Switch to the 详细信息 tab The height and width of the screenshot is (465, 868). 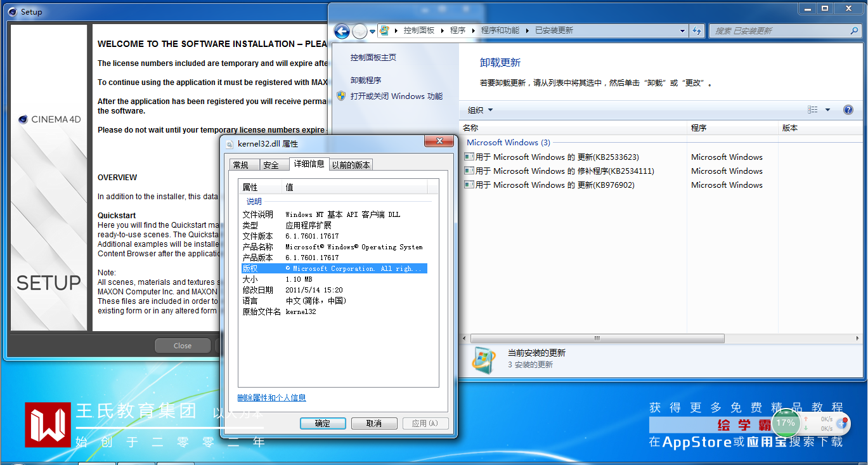point(309,164)
